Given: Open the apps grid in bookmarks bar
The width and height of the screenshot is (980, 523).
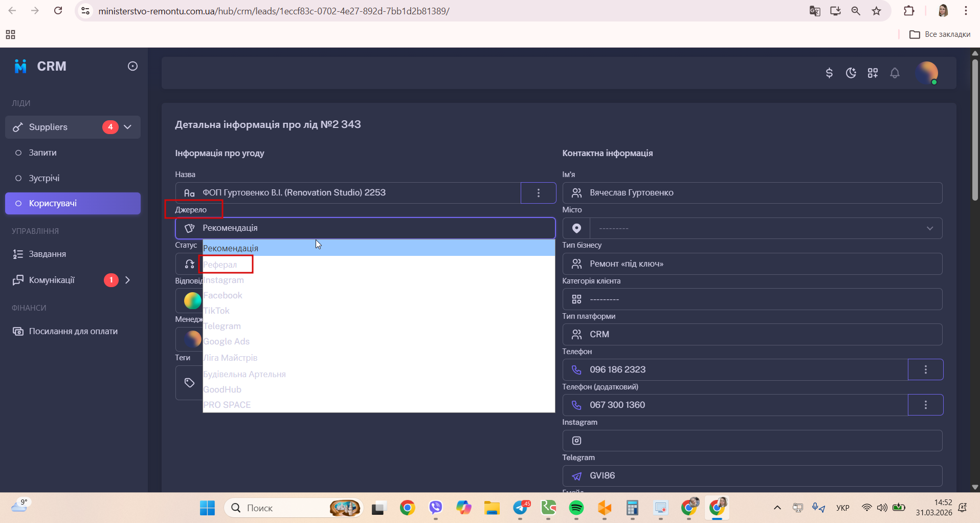Looking at the screenshot, I should [x=10, y=34].
